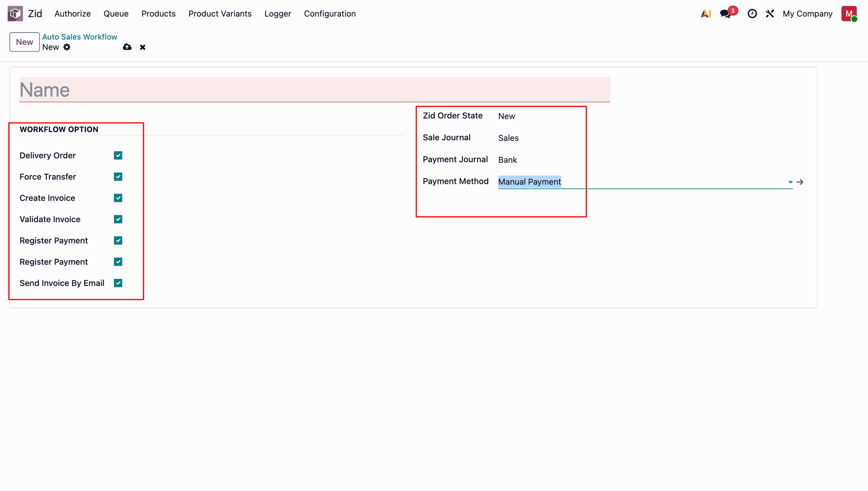Open the Product Variants menu
The image size is (868, 491).
coord(220,14)
